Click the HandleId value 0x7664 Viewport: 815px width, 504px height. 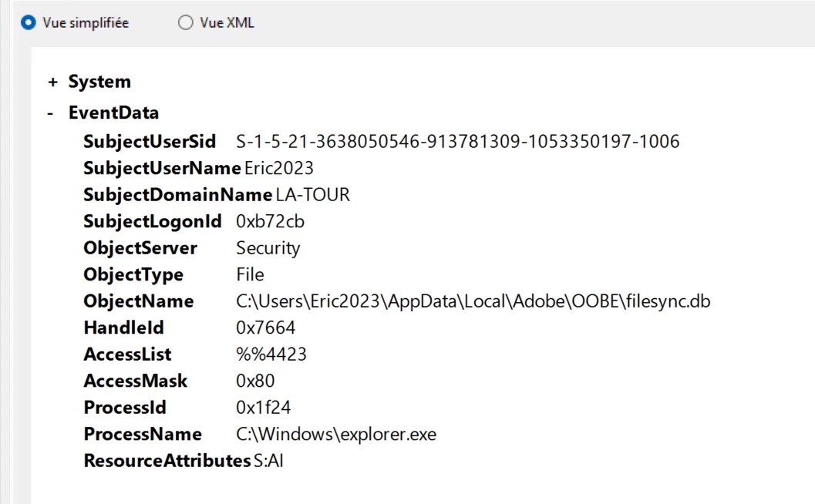pyautogui.click(x=265, y=328)
